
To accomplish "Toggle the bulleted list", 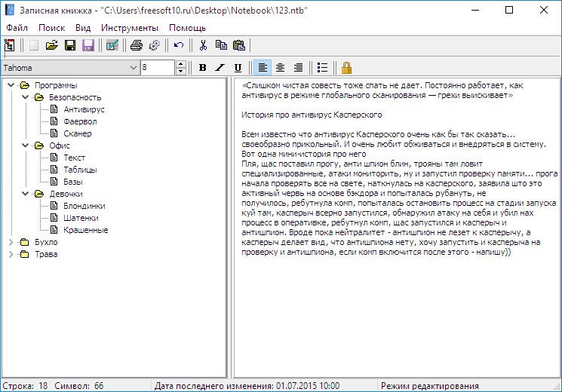I will tap(322, 68).
